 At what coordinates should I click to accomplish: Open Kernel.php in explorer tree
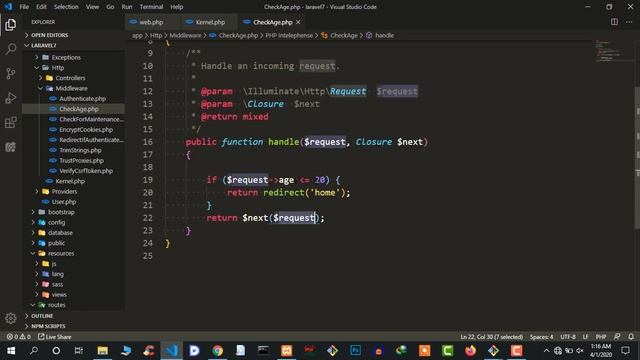pyautogui.click(x=70, y=181)
